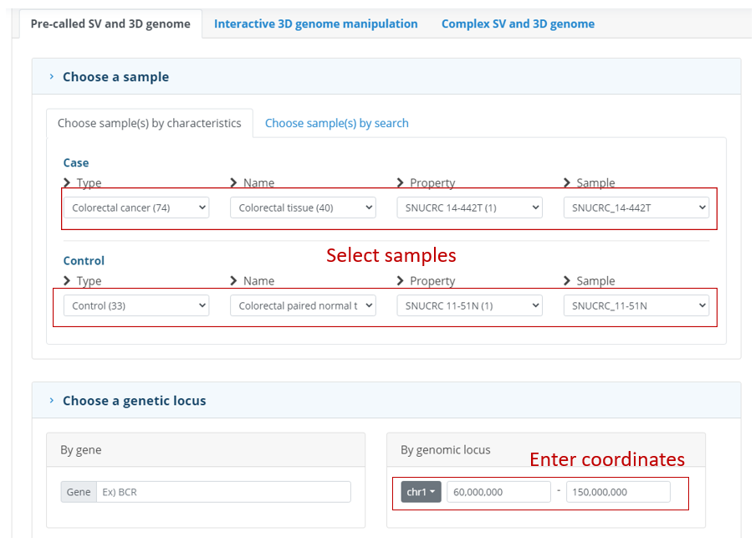Open the Control Type dropdown Control (33)
Image resolution: width=756 pixels, height=548 pixels.
136,306
